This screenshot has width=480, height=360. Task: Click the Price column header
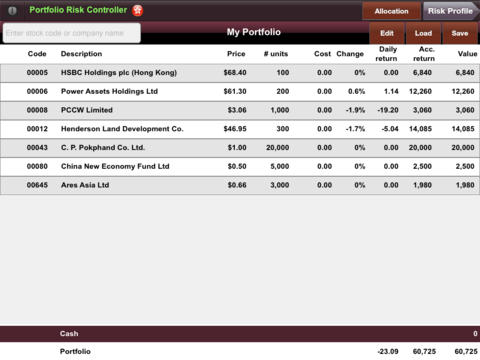[236, 54]
